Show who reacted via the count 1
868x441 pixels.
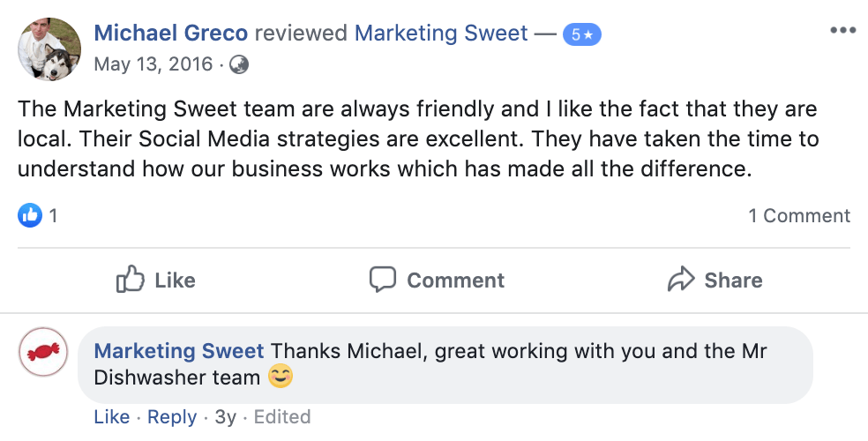pyautogui.click(x=53, y=215)
